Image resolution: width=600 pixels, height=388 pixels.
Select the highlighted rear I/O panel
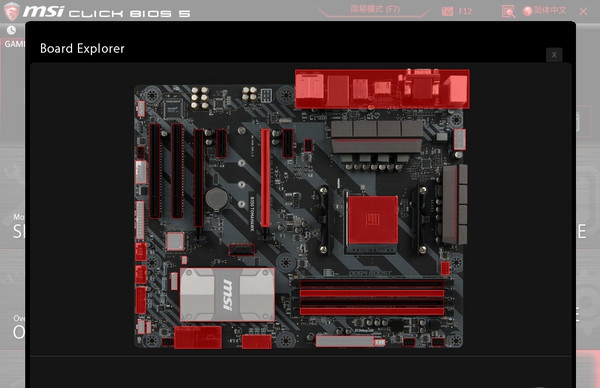[x=382, y=89]
